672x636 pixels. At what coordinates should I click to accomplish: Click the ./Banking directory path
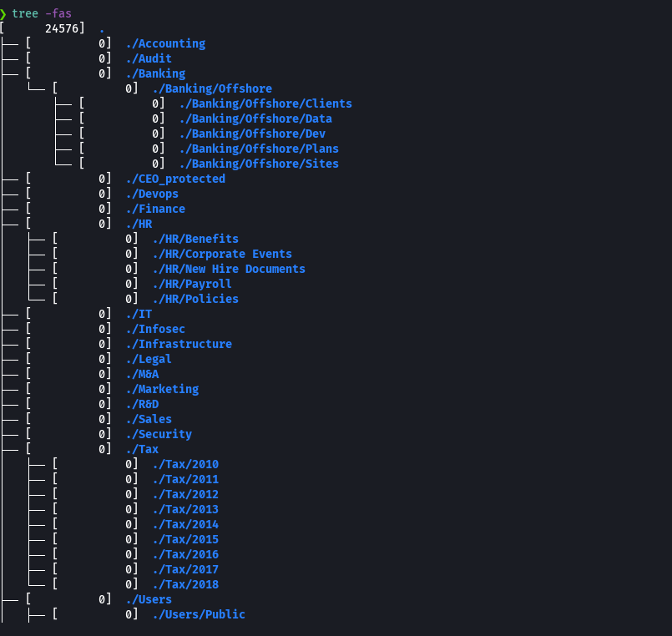click(155, 73)
